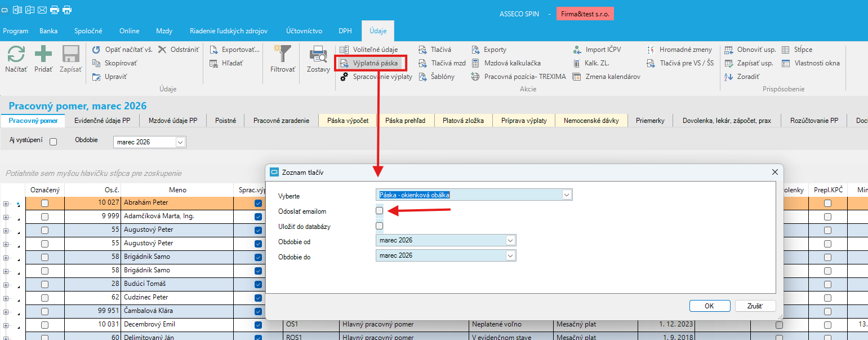
Task: Click Zrušiť to cancel the dialog
Action: click(x=755, y=306)
